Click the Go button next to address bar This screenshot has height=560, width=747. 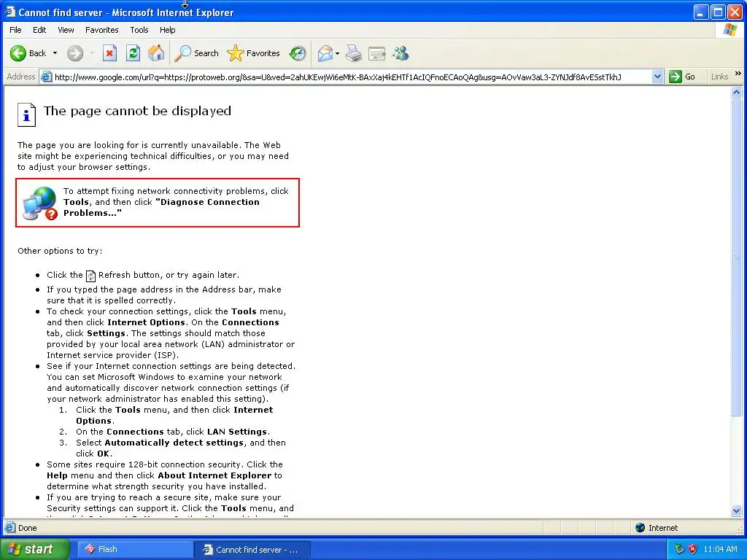[x=682, y=77]
